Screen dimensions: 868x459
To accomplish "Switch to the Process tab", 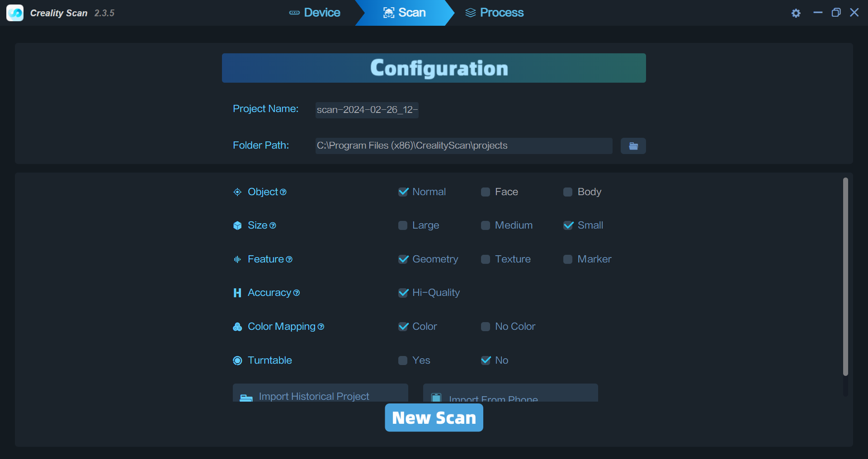I will pos(495,13).
